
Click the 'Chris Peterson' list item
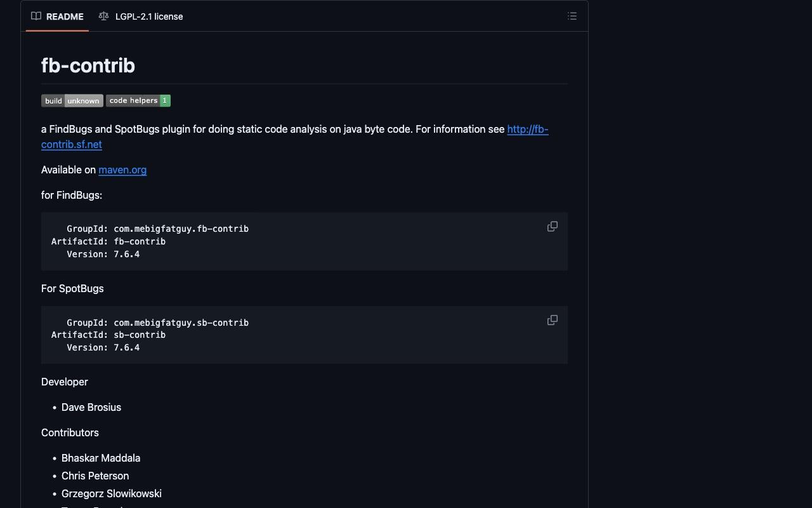pos(95,476)
